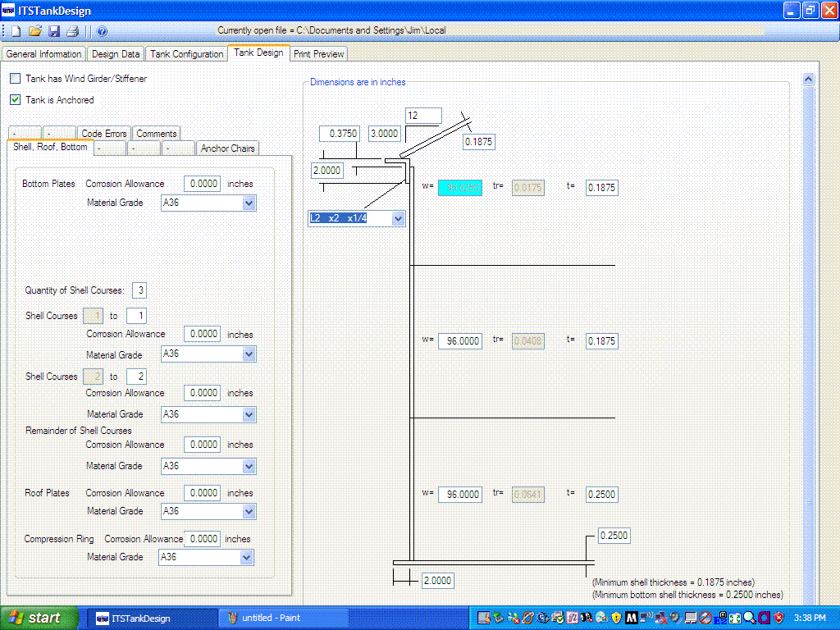The width and height of the screenshot is (840, 630).
Task: Show the Code Errors sub-tab
Action: click(x=104, y=134)
